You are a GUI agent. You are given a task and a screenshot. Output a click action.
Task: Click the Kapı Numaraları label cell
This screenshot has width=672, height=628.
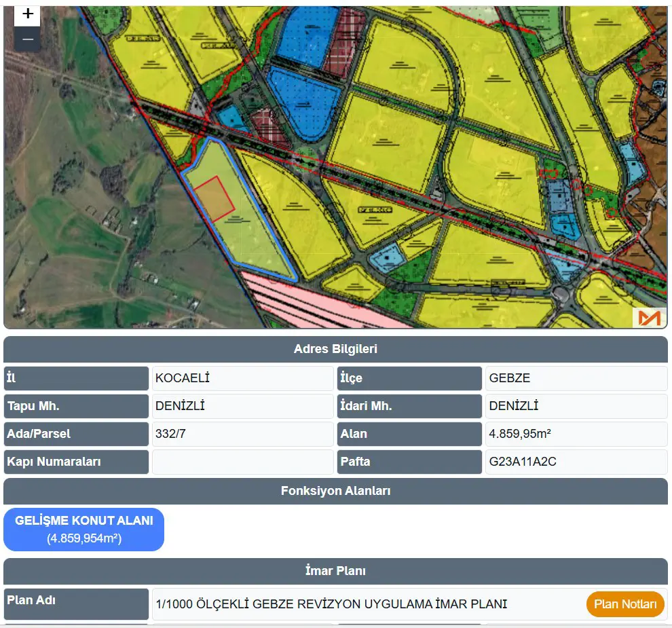coord(76,462)
